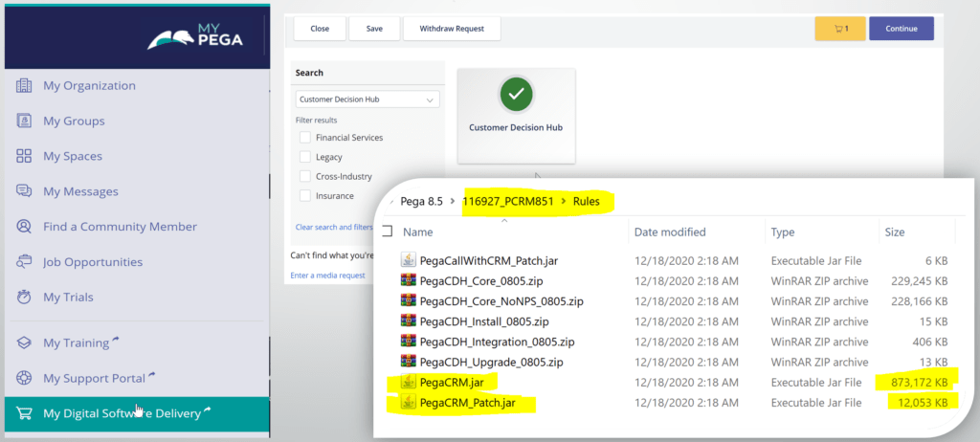Open My Digital Software Delivery
This screenshot has height=442, width=980.
coord(137,413)
